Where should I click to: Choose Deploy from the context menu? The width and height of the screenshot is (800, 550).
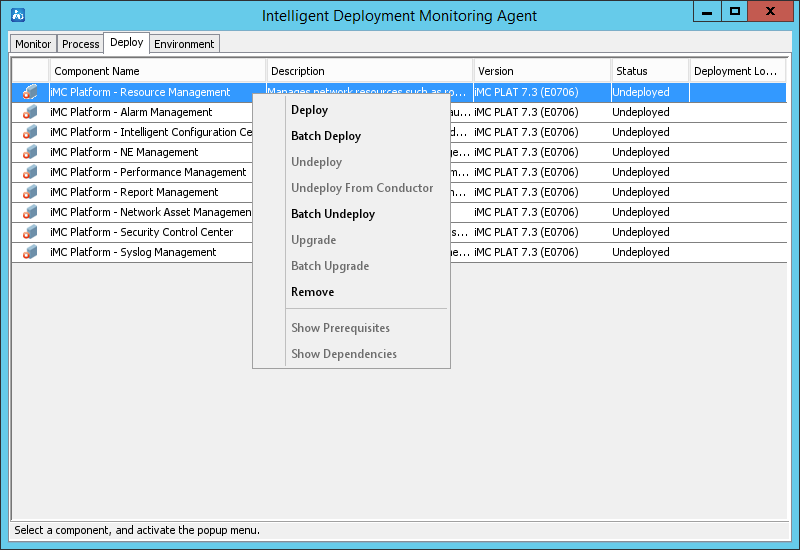pyautogui.click(x=309, y=110)
